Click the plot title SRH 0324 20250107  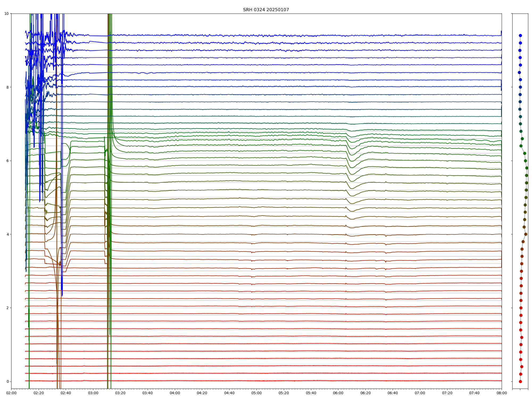(266, 10)
